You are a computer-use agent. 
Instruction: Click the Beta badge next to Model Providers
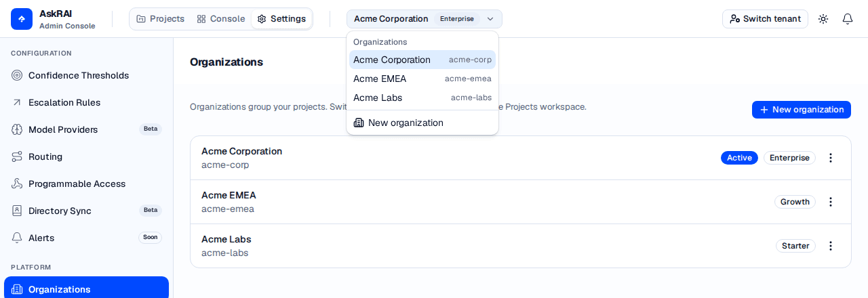151,129
